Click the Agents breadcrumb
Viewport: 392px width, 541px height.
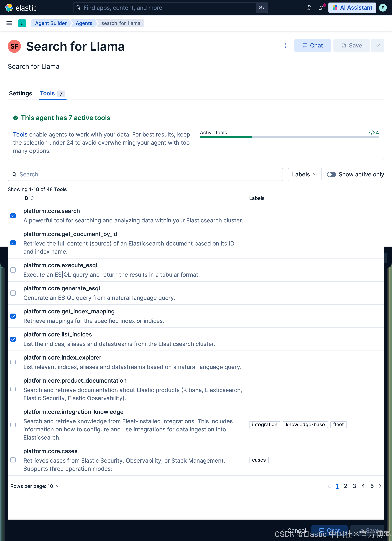point(84,23)
